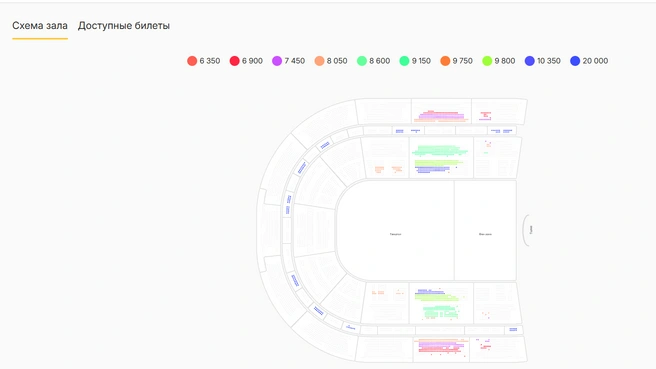The height and width of the screenshot is (369, 656).
Task: Select orange seats in upper left sector
Action: click(x=388, y=169)
